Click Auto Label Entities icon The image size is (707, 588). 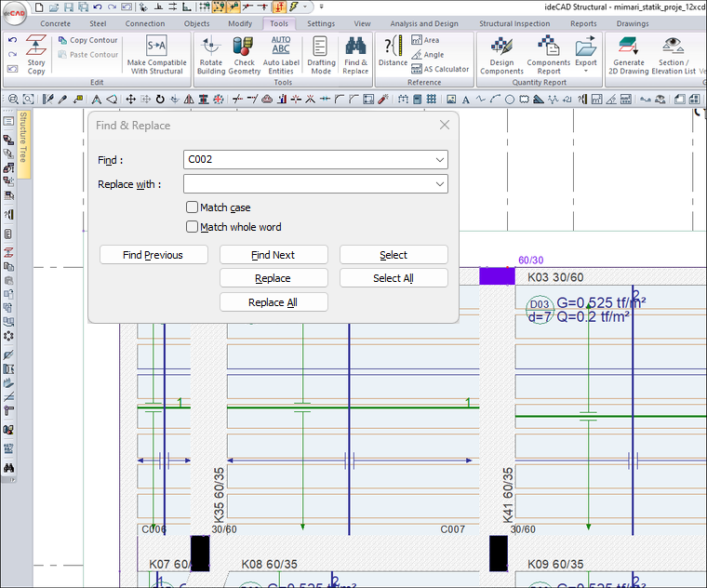(281, 54)
